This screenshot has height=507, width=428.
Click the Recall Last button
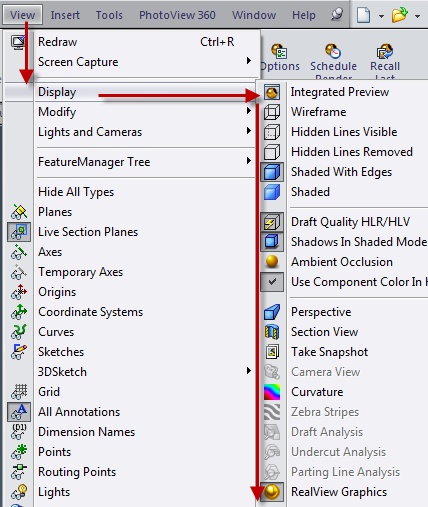pos(385,62)
